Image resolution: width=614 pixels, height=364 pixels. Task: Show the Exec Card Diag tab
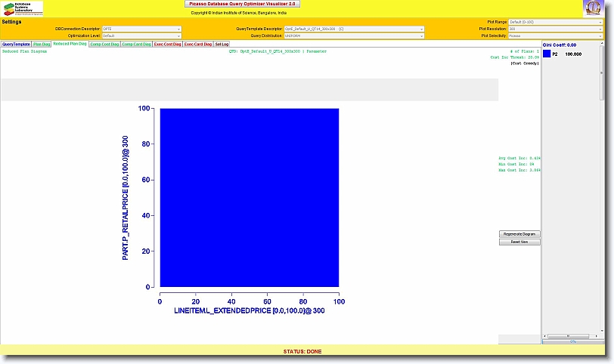point(198,45)
